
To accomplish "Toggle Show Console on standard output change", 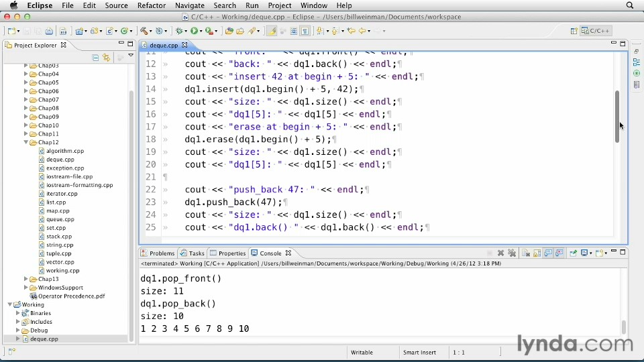I will (548, 253).
